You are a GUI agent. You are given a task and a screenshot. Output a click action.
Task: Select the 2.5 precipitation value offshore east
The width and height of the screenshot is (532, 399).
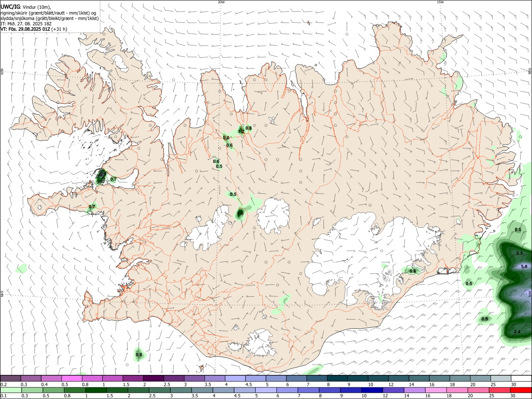click(520, 253)
